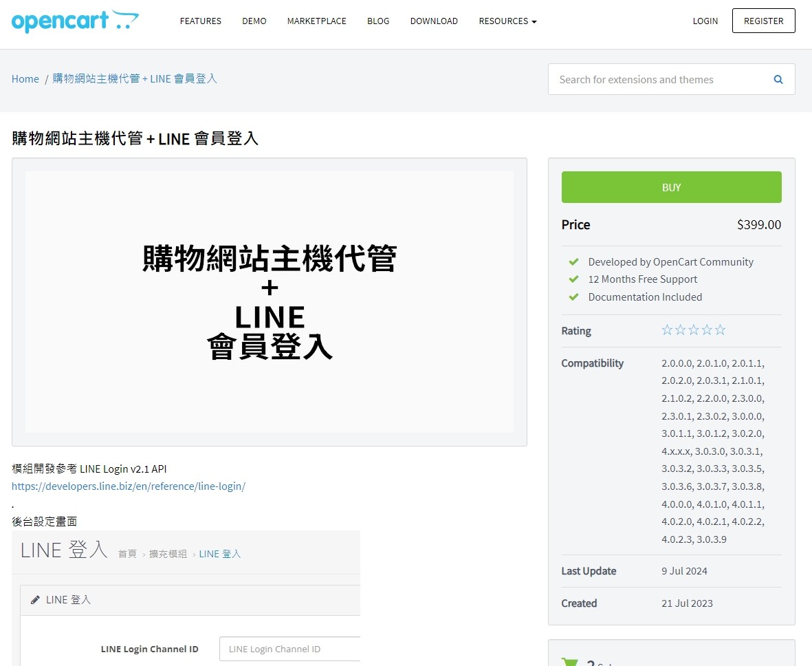Click the Created date 21 Jul 2023

point(687,603)
